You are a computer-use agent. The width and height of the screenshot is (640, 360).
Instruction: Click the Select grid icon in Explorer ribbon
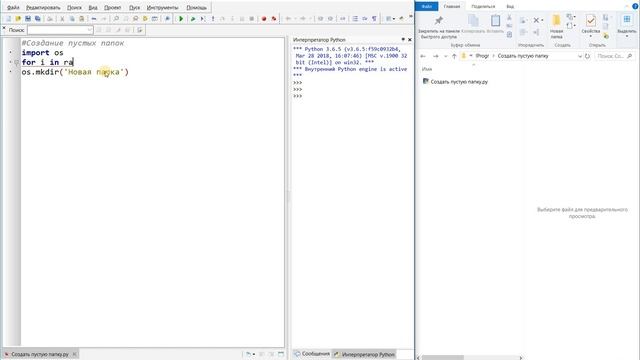click(x=627, y=20)
